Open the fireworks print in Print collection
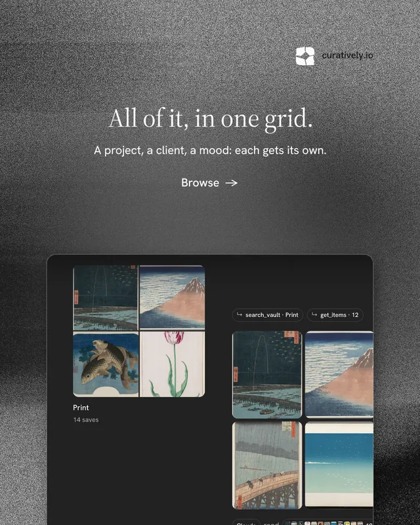Viewport: 420px width, 525px height. [106, 298]
